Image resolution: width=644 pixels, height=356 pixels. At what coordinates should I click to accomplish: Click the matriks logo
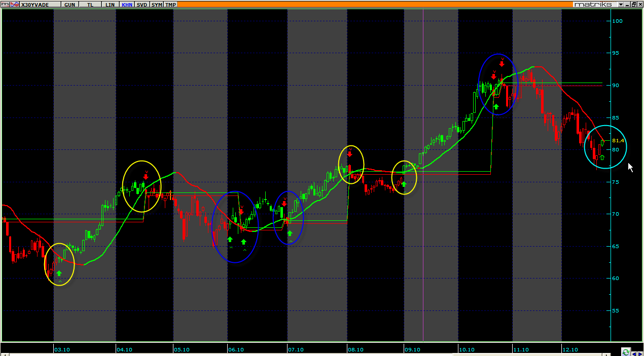pos(592,4)
